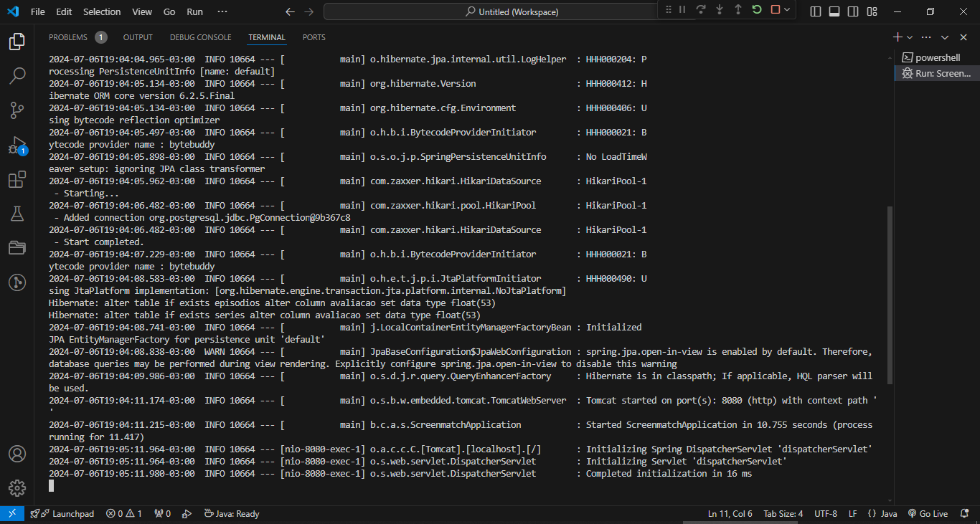980x524 pixels.
Task: Open Run and Debug view with badge
Action: click(17, 145)
